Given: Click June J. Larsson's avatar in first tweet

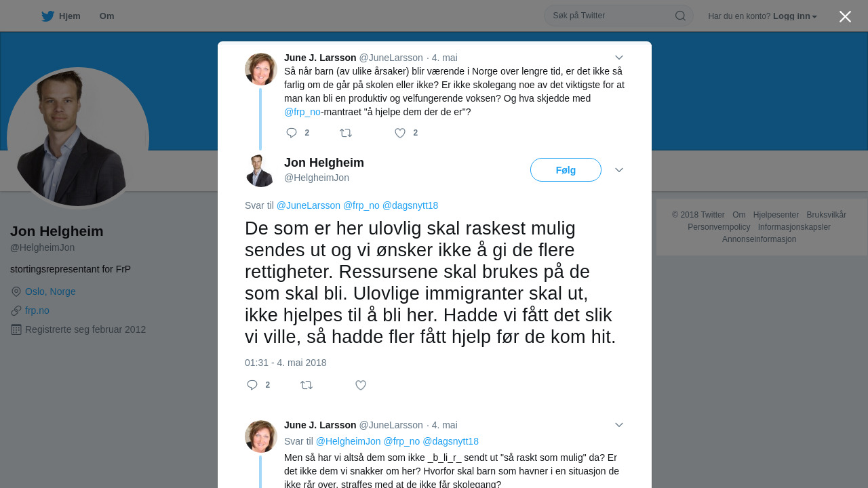Looking at the screenshot, I should pyautogui.click(x=261, y=69).
